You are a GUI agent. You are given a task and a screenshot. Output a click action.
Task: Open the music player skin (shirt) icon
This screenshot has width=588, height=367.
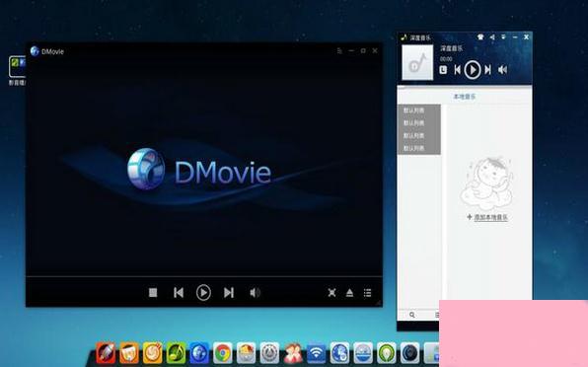tap(480, 37)
